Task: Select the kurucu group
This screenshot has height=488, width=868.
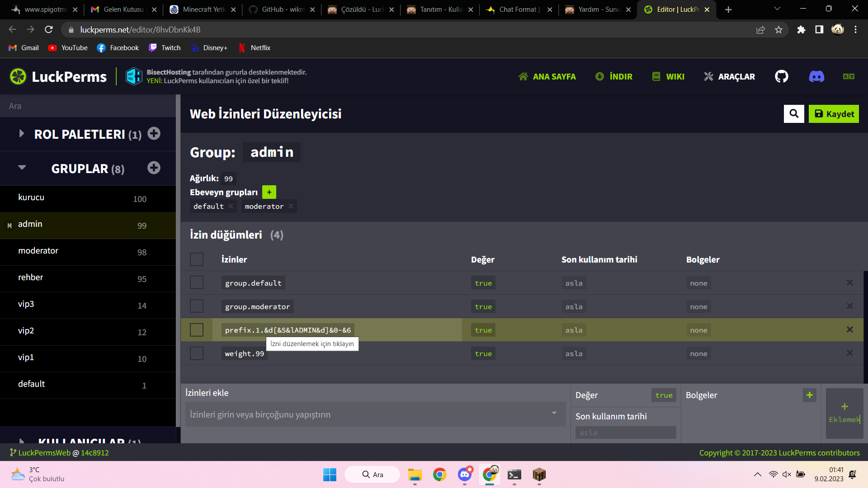Action: point(88,198)
